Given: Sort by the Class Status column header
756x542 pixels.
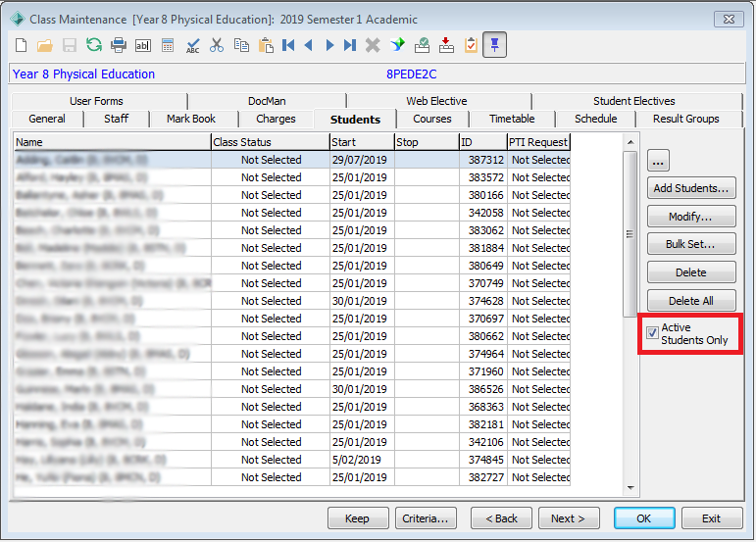Looking at the screenshot, I should point(271,142).
